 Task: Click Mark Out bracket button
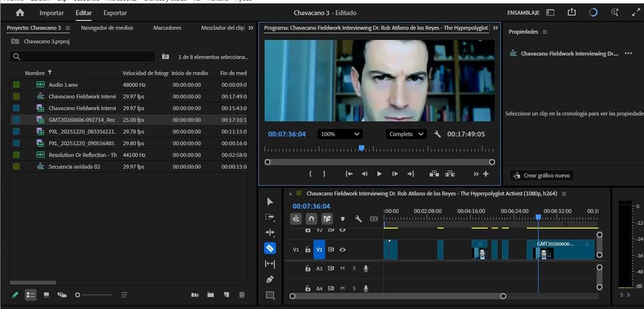click(x=324, y=174)
